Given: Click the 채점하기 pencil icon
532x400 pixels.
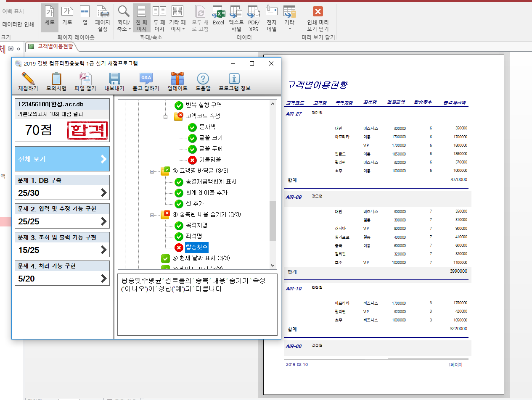Looking at the screenshot, I should point(28,79).
